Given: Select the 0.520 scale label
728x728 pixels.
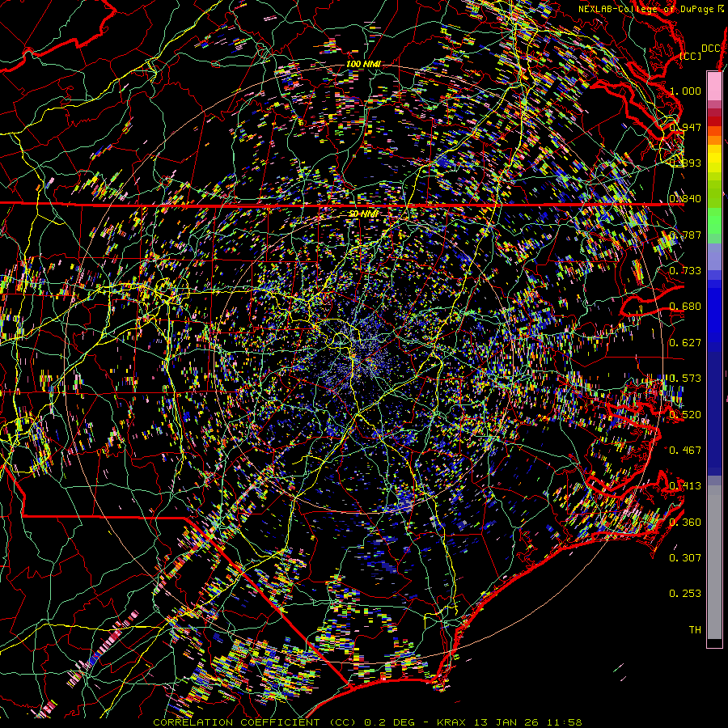Looking at the screenshot, I should 685,415.
